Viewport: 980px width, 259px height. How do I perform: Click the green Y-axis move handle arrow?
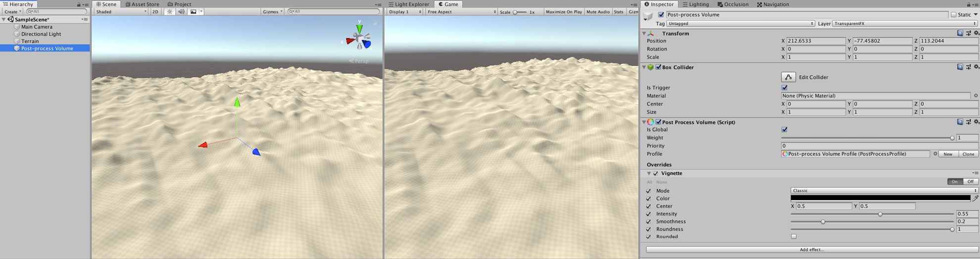[x=237, y=102]
